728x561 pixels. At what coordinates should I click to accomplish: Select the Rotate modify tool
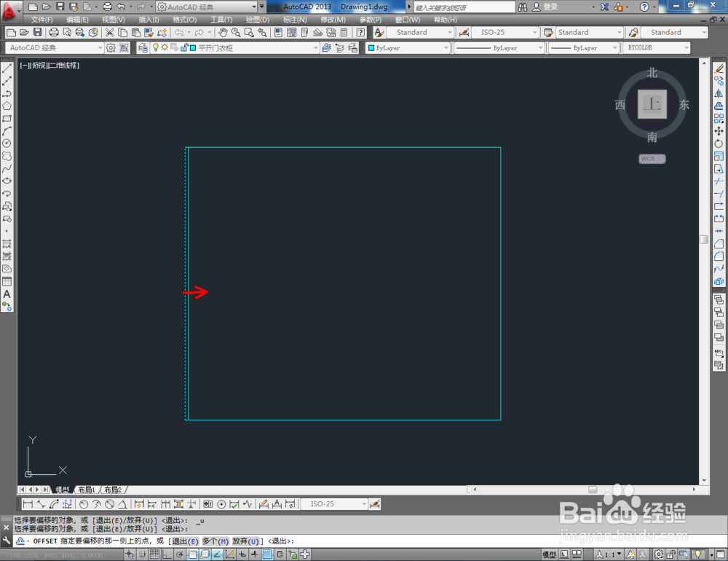[719, 144]
